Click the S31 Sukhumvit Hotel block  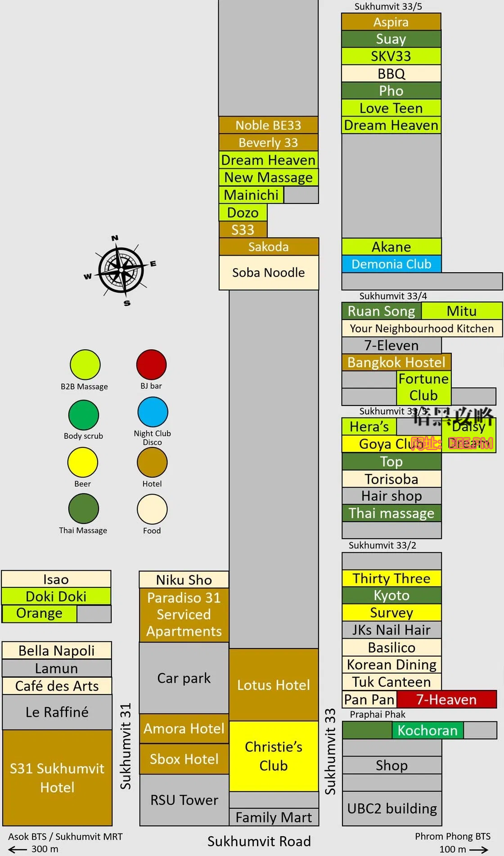pos(57,778)
